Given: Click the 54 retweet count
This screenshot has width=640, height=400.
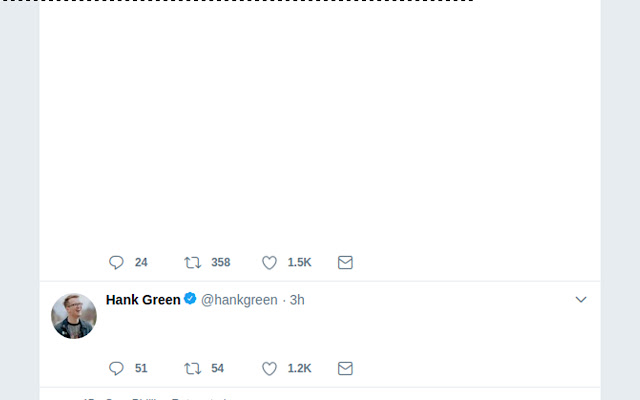Looking at the screenshot, I should coord(218,368).
